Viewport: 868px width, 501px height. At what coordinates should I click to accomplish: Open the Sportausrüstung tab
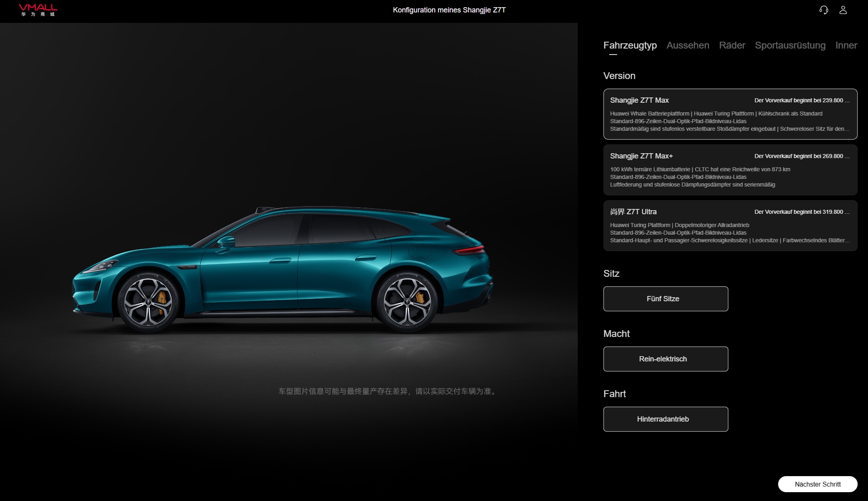tap(790, 45)
